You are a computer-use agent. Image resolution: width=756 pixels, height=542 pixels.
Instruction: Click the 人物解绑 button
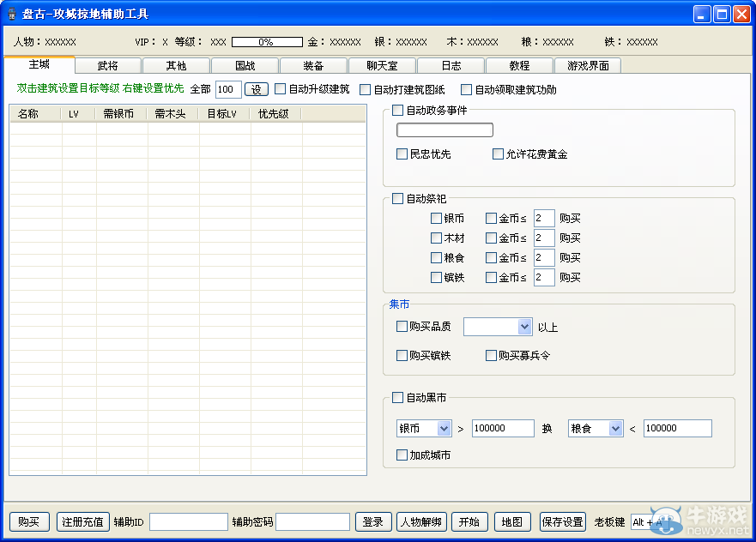[x=421, y=521]
